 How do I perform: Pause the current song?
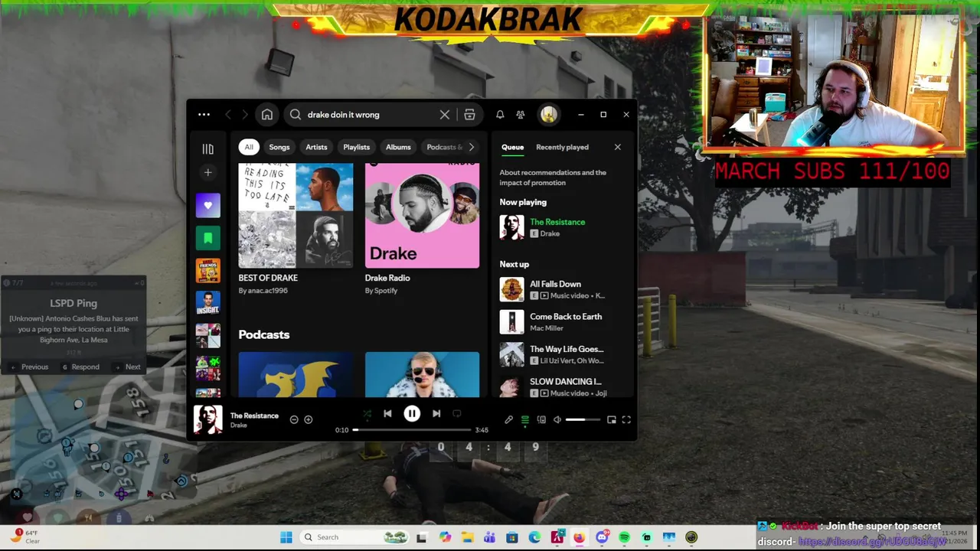point(412,414)
